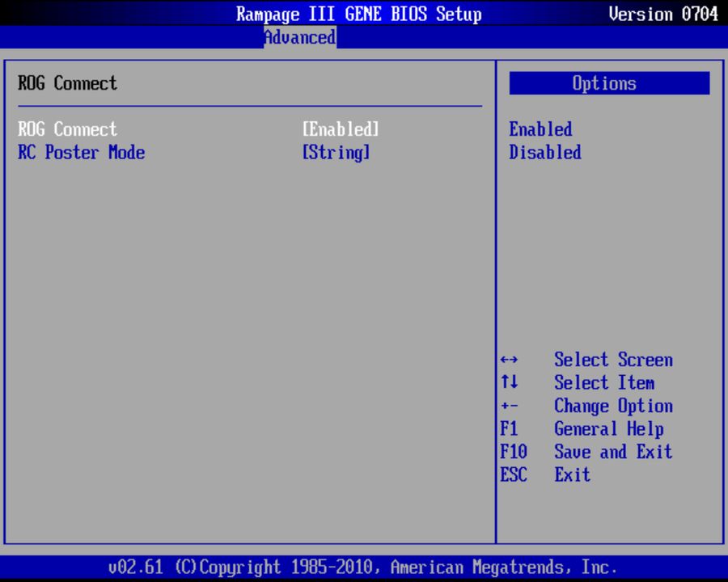Switch to the Advanced tab

[x=300, y=37]
